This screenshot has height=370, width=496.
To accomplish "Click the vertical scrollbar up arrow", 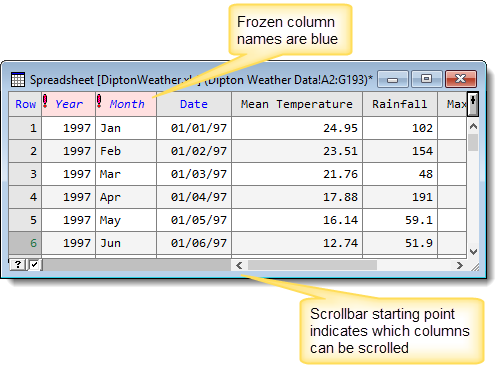I will pyautogui.click(x=473, y=126).
